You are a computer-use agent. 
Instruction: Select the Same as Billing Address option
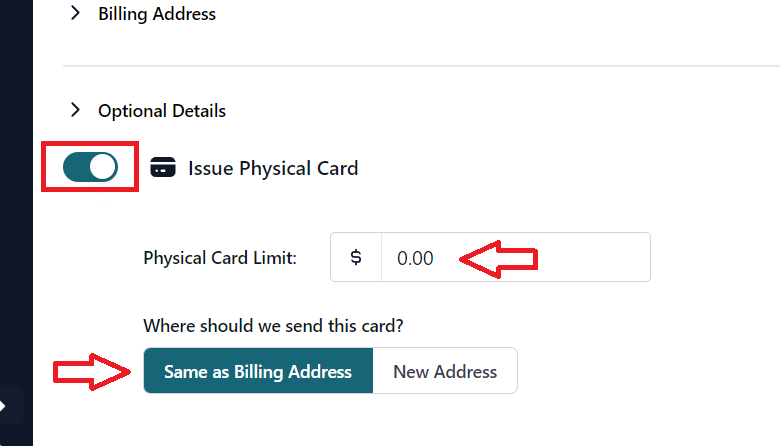click(258, 371)
